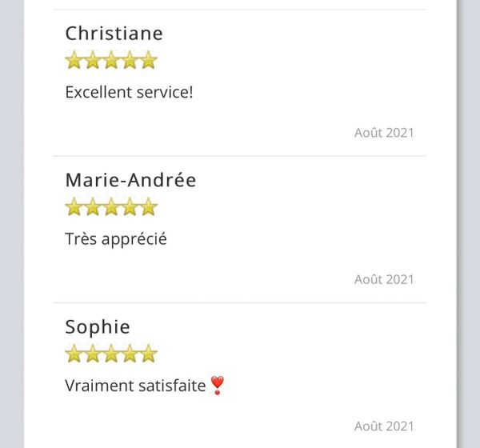Open reviewer name Sophie
The height and width of the screenshot is (448, 480).
point(98,327)
